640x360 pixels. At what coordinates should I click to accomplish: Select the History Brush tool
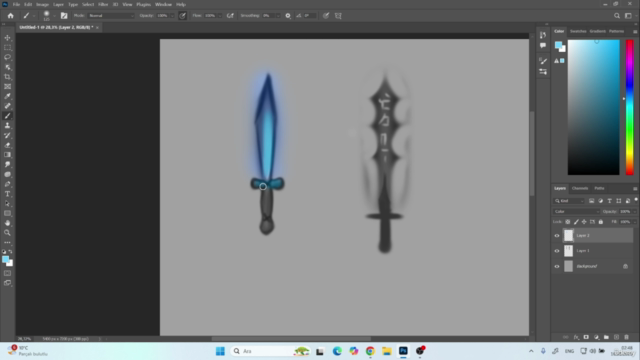pyautogui.click(x=7, y=136)
